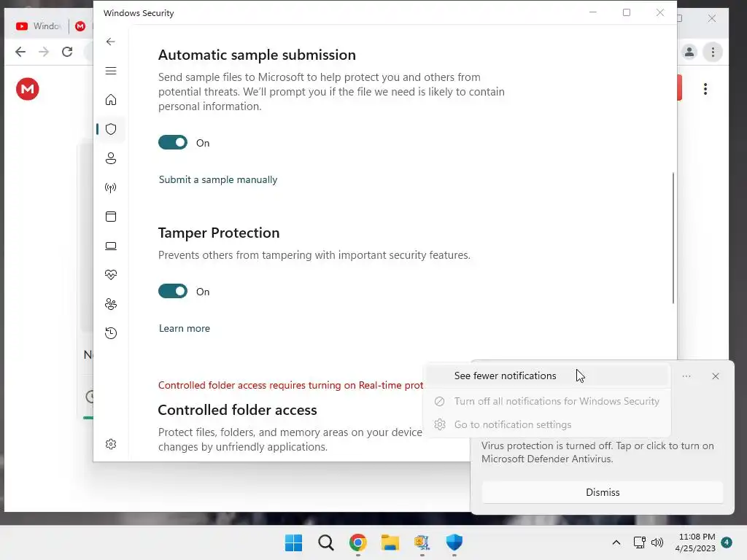Open Chrome from the taskbar
The width and height of the screenshot is (747, 560).
pyautogui.click(x=357, y=542)
